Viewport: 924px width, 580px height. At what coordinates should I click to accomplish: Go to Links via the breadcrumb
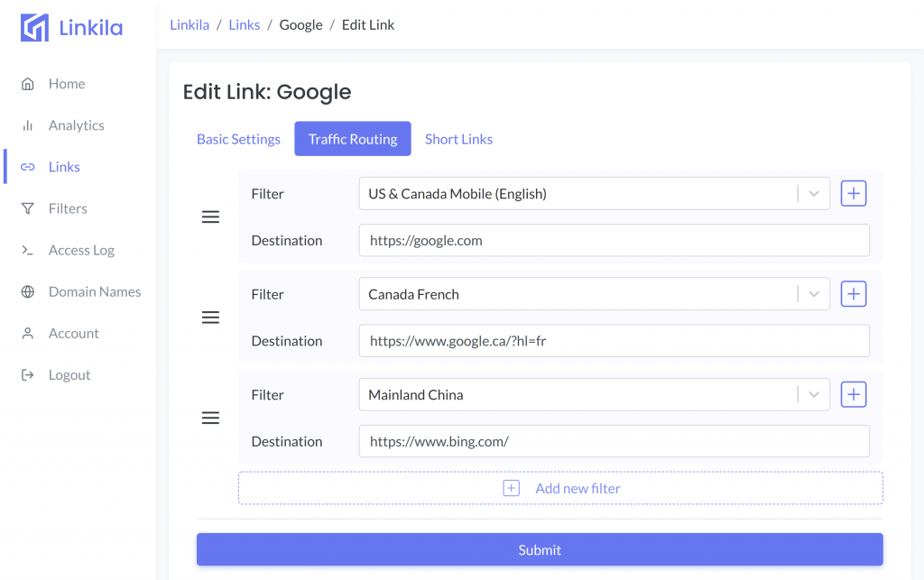244,24
